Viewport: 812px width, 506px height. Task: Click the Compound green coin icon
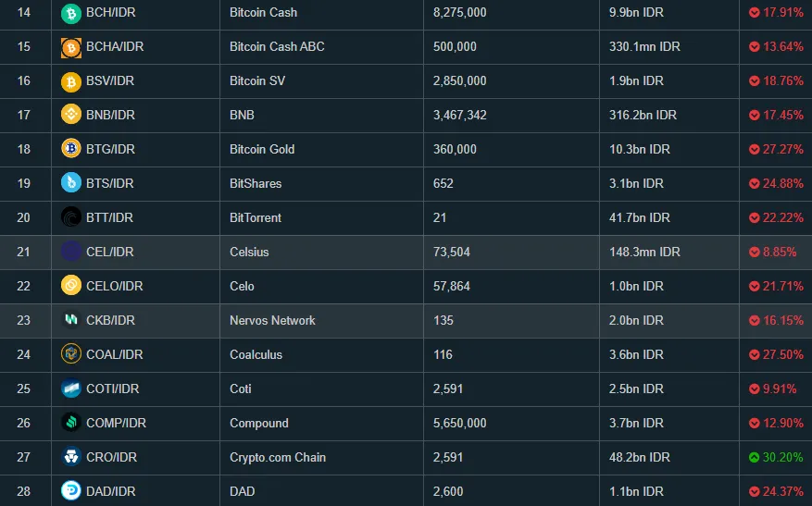(x=71, y=422)
